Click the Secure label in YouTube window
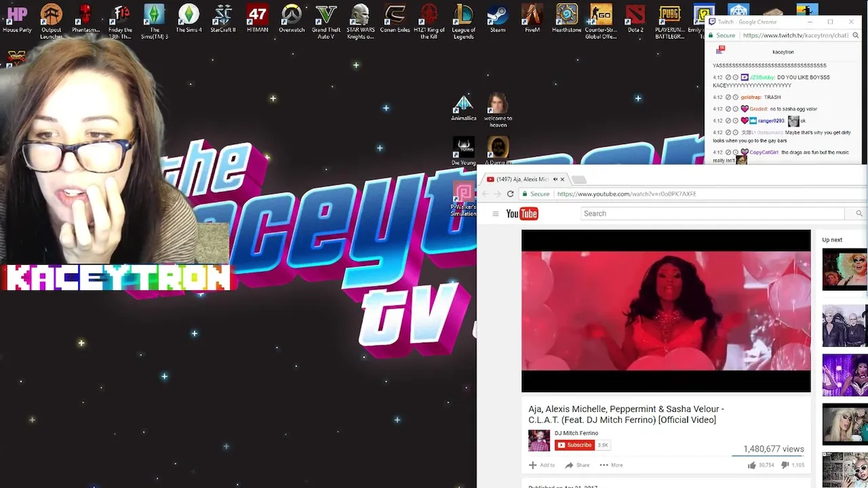The height and width of the screenshot is (488, 868). pos(540,194)
